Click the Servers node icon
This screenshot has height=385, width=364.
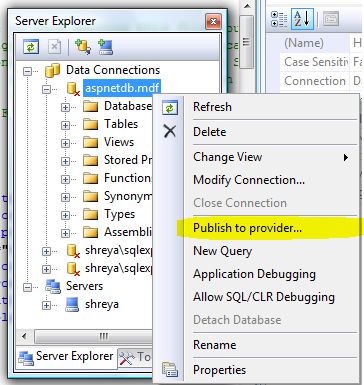(x=53, y=286)
